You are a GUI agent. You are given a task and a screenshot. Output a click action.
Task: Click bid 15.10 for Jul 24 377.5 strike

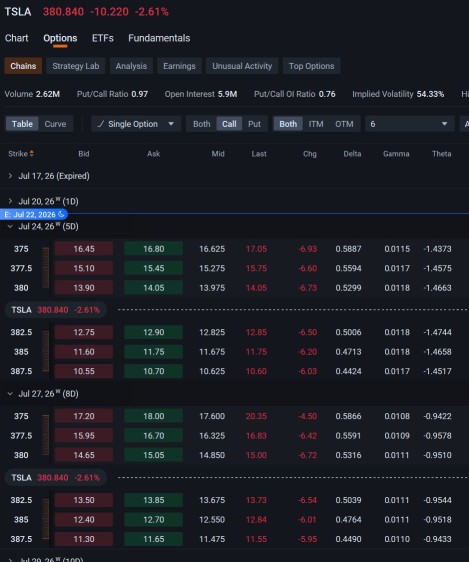(84, 268)
